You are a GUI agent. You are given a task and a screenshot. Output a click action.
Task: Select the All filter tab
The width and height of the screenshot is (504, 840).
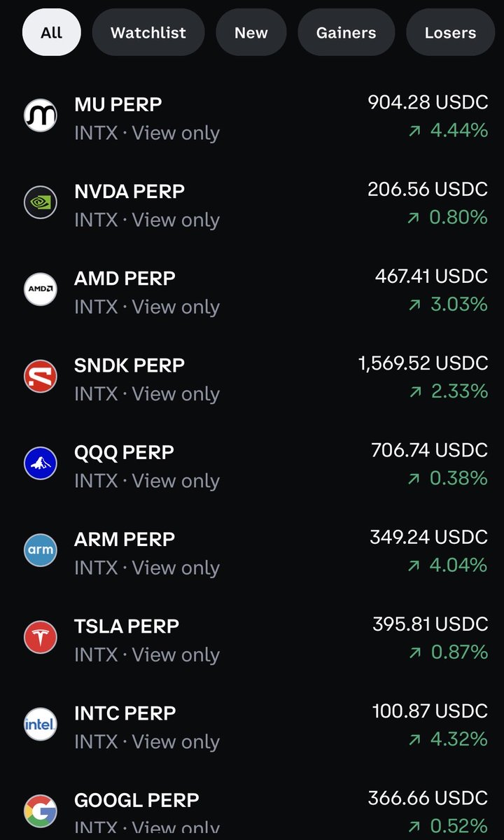pos(52,32)
